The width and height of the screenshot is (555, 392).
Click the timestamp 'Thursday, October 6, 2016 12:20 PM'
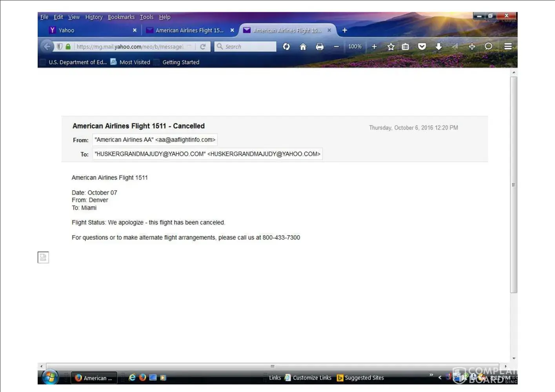pyautogui.click(x=413, y=128)
